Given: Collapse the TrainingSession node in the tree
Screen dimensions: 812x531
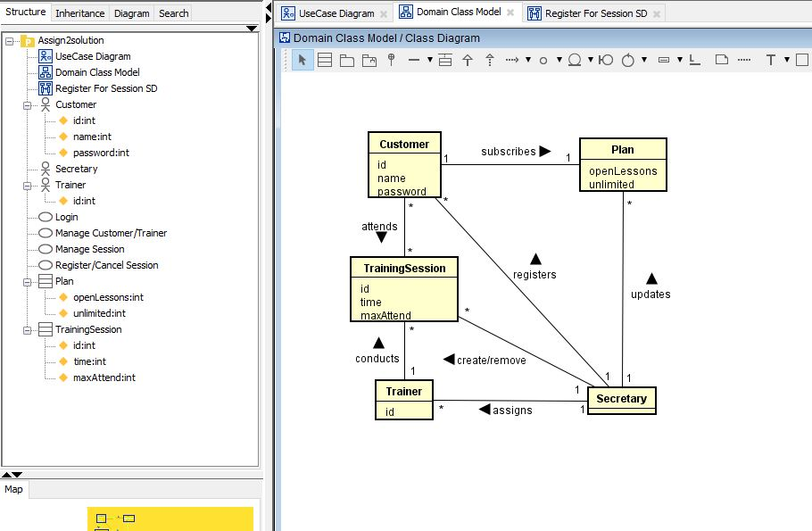Looking at the screenshot, I should (28, 329).
